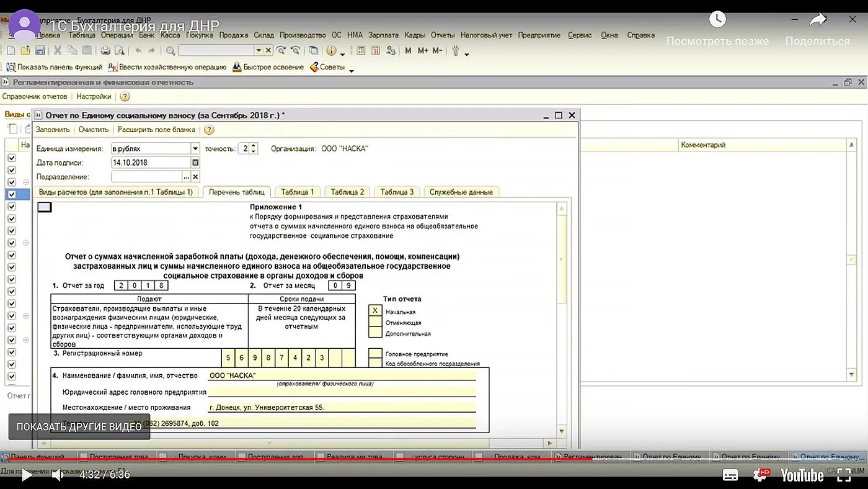Toggle the Отменяющая report type checkbox
The width and height of the screenshot is (868, 489).
point(374,321)
